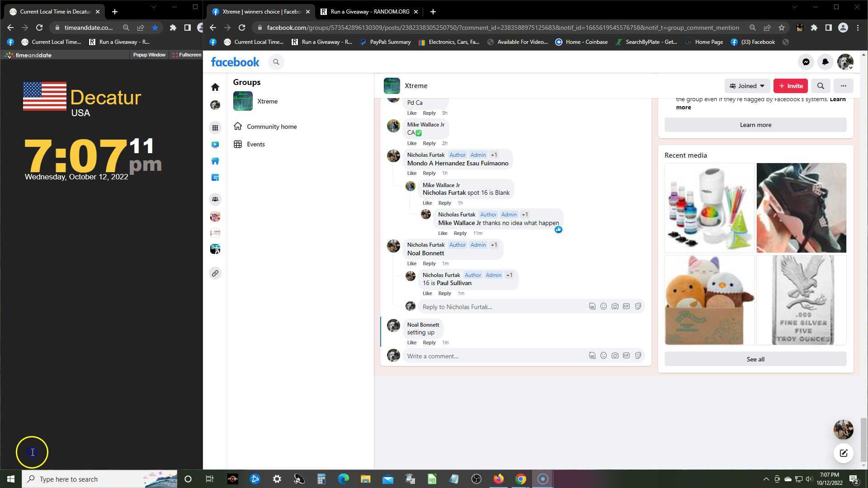868x488 pixels.
Task: Expand the account profile menu arrow
Action: tap(850, 67)
